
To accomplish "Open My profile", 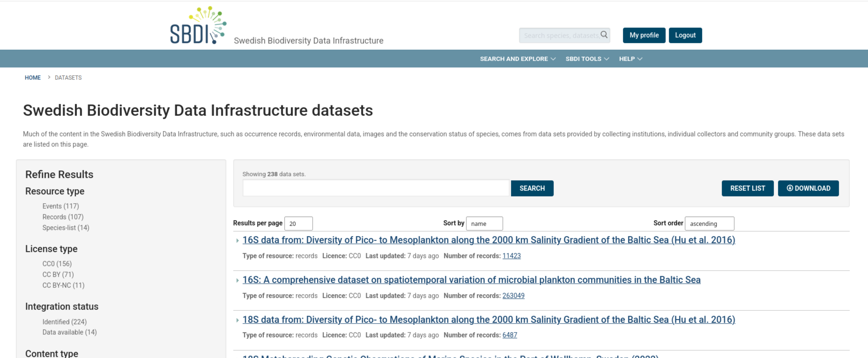I will pyautogui.click(x=644, y=35).
